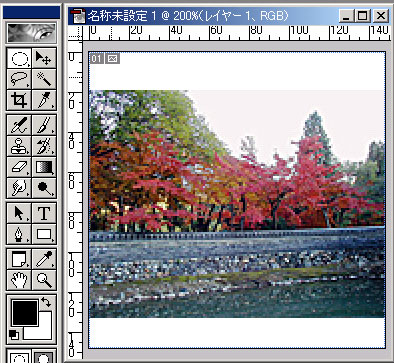The height and width of the screenshot is (363, 394).
Task: Close the document window
Action: (x=380, y=16)
